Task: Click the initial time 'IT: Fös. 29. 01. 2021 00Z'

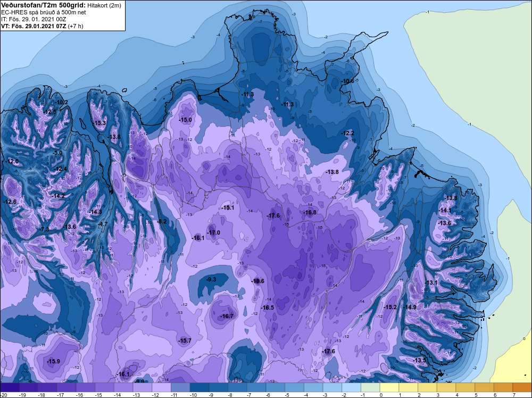Action: [33, 19]
